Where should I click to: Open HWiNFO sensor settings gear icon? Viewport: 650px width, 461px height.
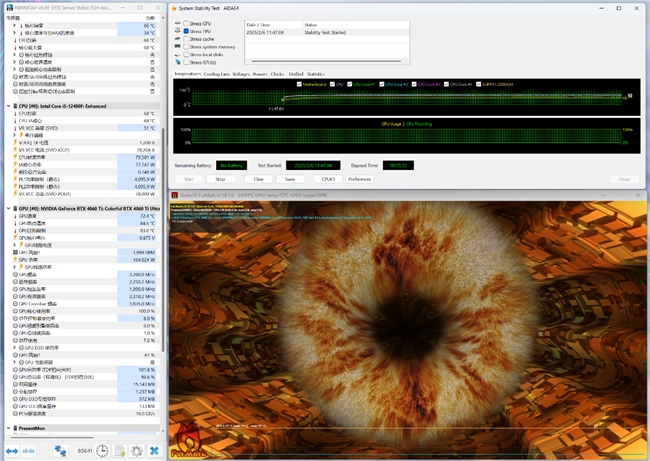(x=137, y=450)
